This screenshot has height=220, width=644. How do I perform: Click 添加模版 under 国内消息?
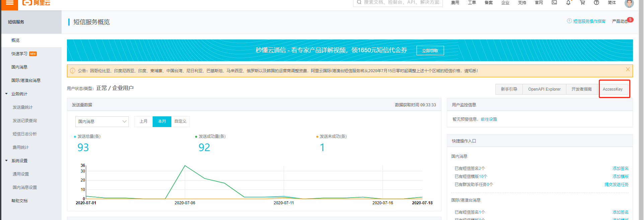click(x=621, y=177)
